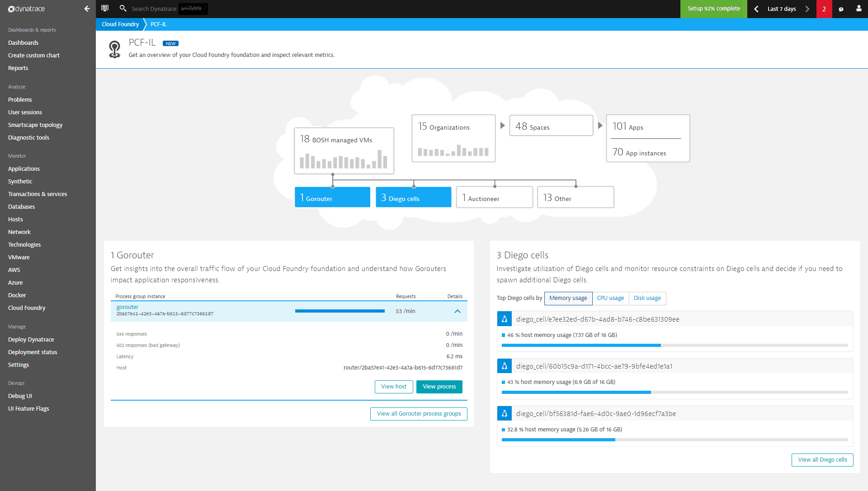Collapse the gorouter row details chevron
The width and height of the screenshot is (868, 491).
[458, 311]
